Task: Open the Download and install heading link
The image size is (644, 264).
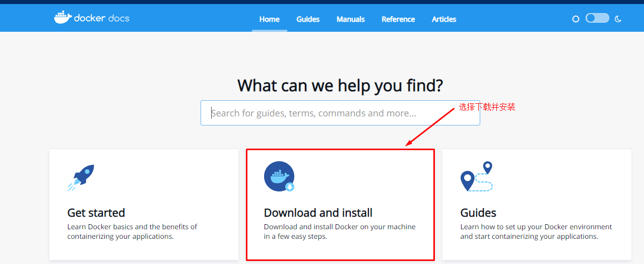Action: point(318,213)
